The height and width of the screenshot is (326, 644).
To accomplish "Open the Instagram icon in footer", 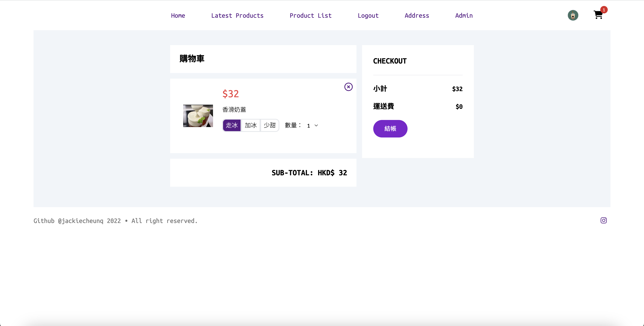I will coord(604,220).
